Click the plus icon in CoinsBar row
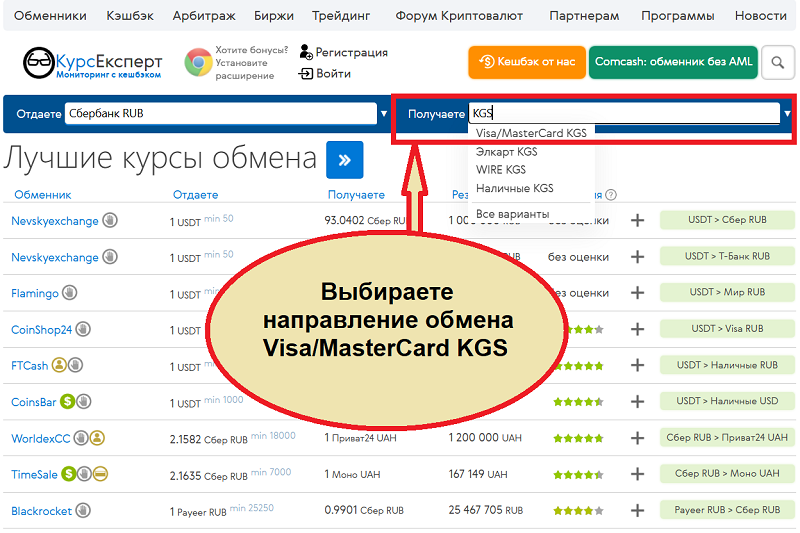 [637, 401]
